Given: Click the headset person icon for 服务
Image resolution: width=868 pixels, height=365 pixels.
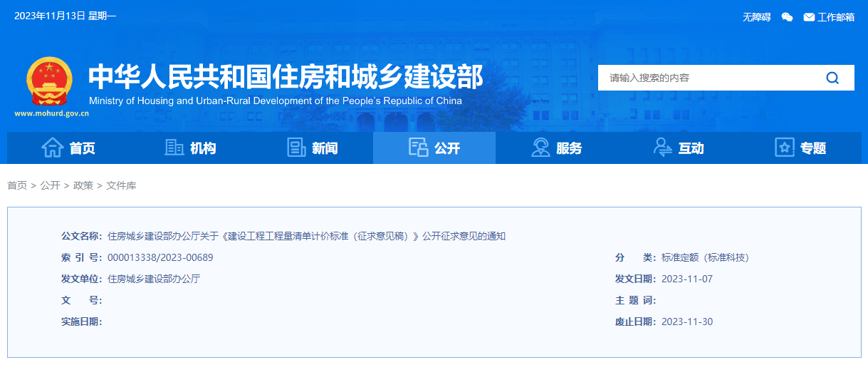Looking at the screenshot, I should tap(540, 148).
